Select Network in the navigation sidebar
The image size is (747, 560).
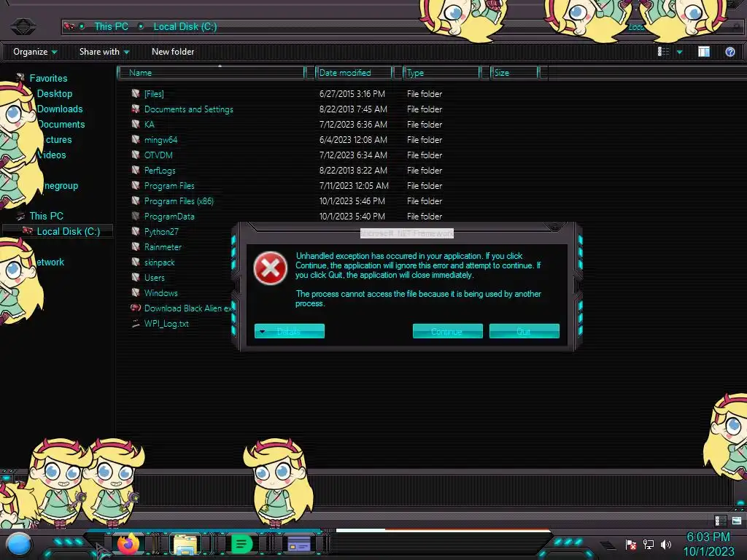[x=50, y=262]
